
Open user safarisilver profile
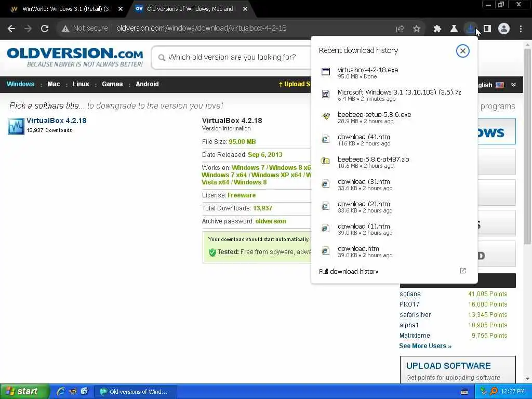pyautogui.click(x=415, y=315)
